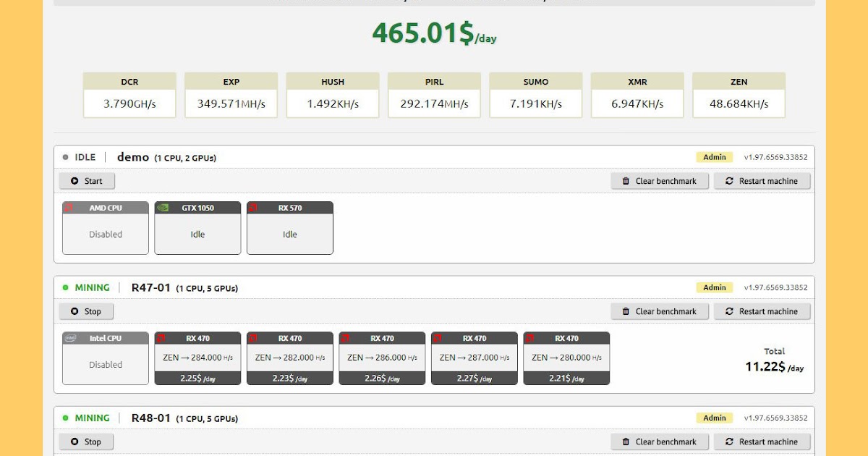This screenshot has width=868, height=456.
Task: Open the AMD CPU card in demo
Action: tap(106, 228)
